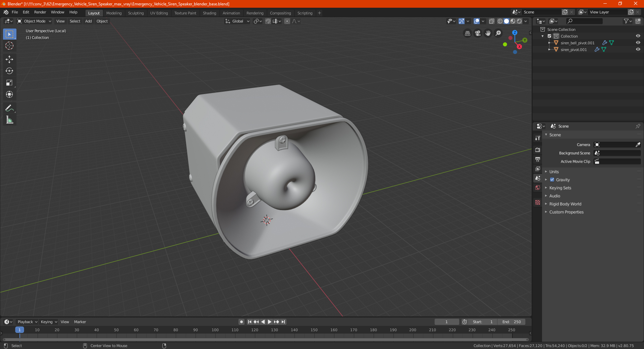Open the Keying dropdown
This screenshot has height=349, width=644.
[49, 322]
